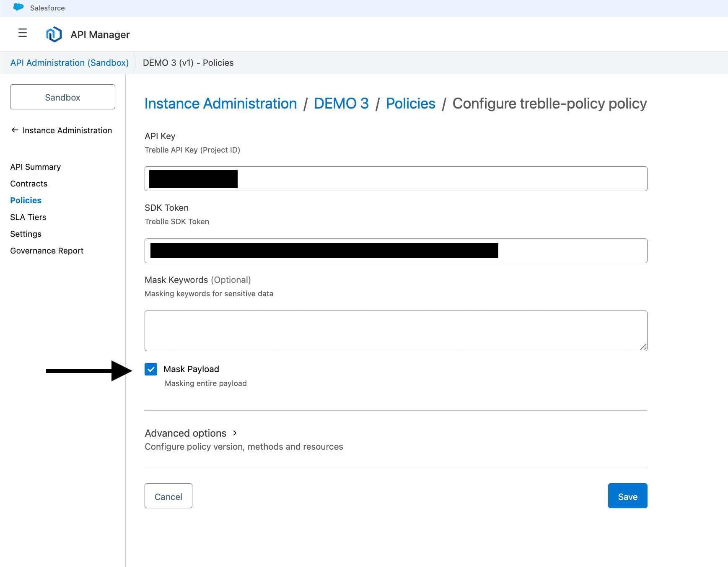The height and width of the screenshot is (567, 728).
Task: Open the Settings sidebar item
Action: pyautogui.click(x=26, y=234)
